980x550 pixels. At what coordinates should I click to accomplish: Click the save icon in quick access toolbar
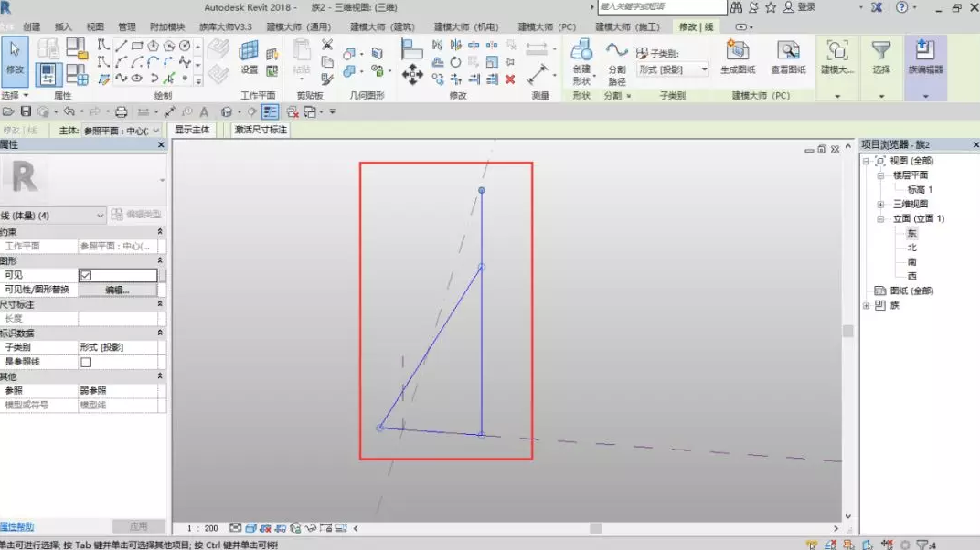point(26,111)
